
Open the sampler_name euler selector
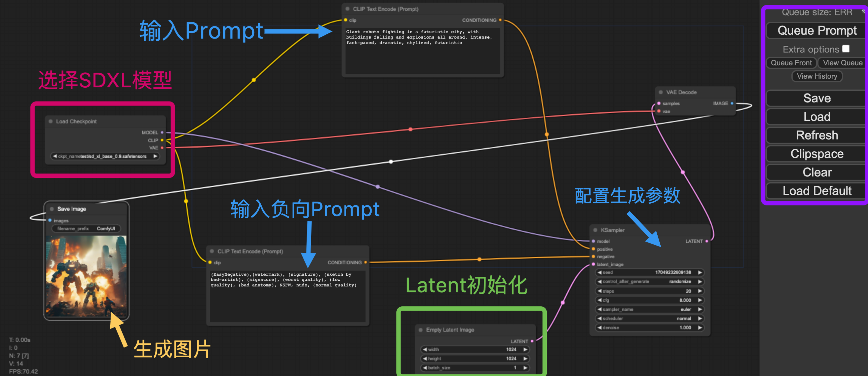pyautogui.click(x=650, y=309)
